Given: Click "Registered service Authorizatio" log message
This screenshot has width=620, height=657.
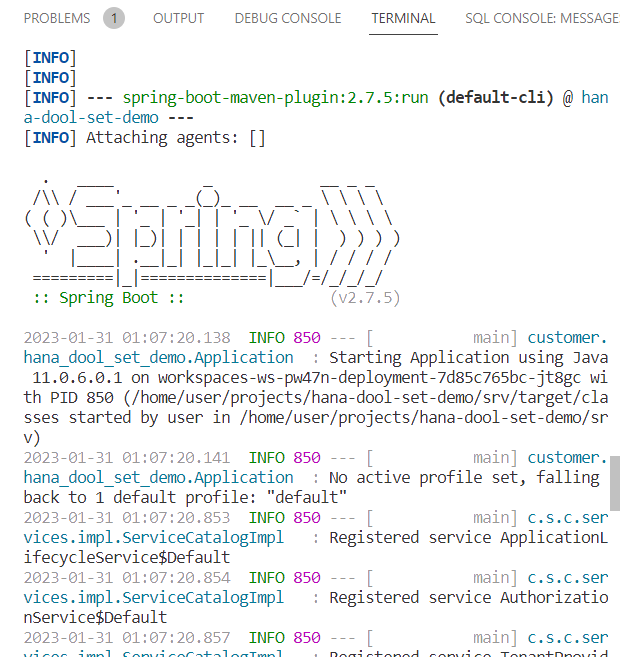Looking at the screenshot, I should (468, 598).
